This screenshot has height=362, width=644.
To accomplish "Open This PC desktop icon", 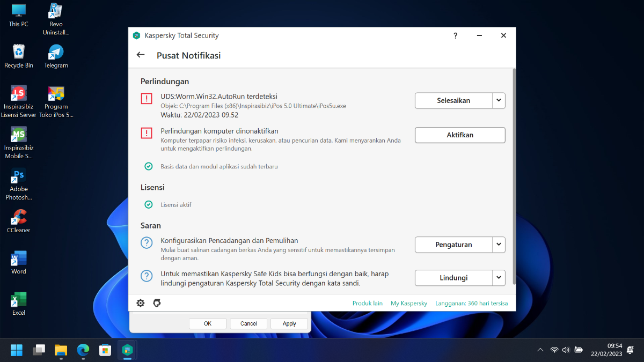I will [x=18, y=14].
